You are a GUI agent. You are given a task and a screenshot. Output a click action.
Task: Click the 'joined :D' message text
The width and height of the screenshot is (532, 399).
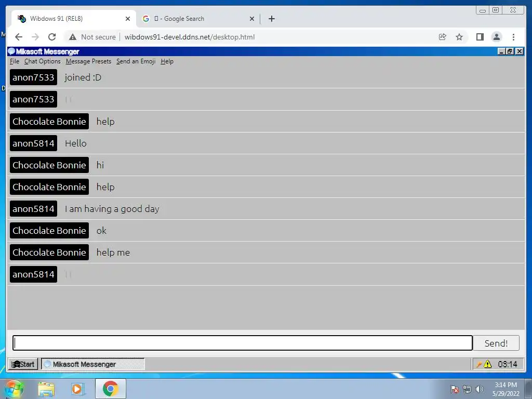83,77
